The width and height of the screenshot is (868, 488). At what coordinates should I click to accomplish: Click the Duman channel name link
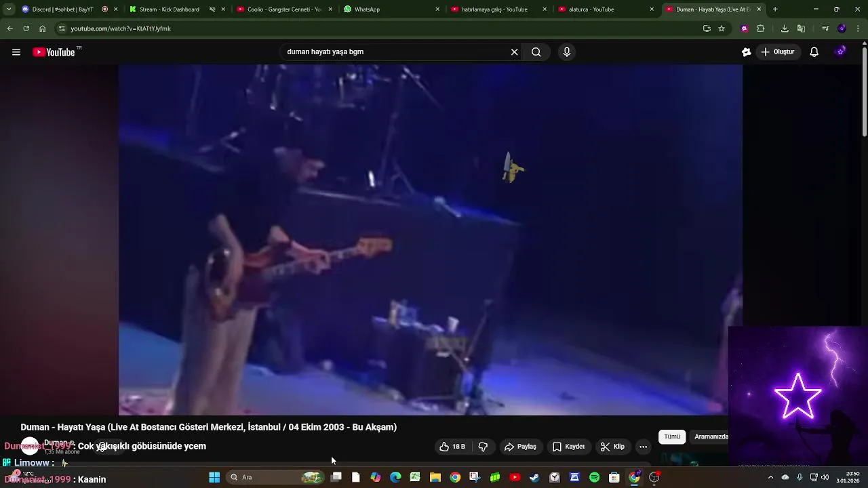(x=56, y=443)
